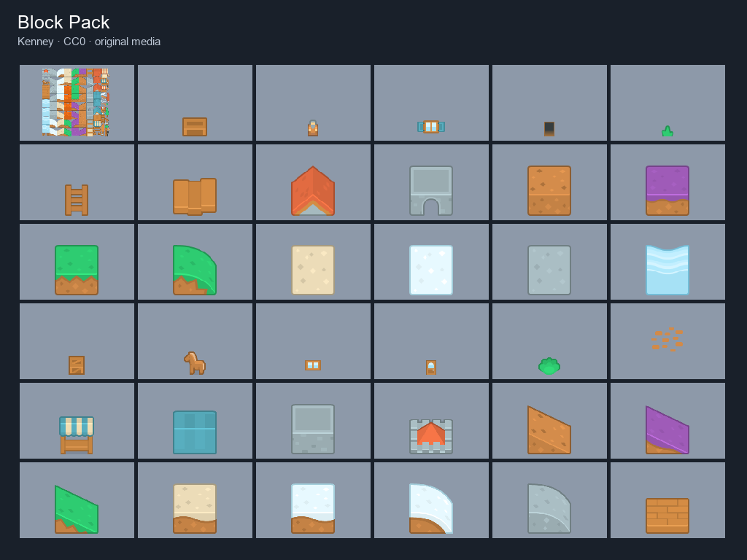Choose the scattered orange bricks tile
Image resolution: width=747 pixels, height=560 pixels.
click(x=667, y=339)
